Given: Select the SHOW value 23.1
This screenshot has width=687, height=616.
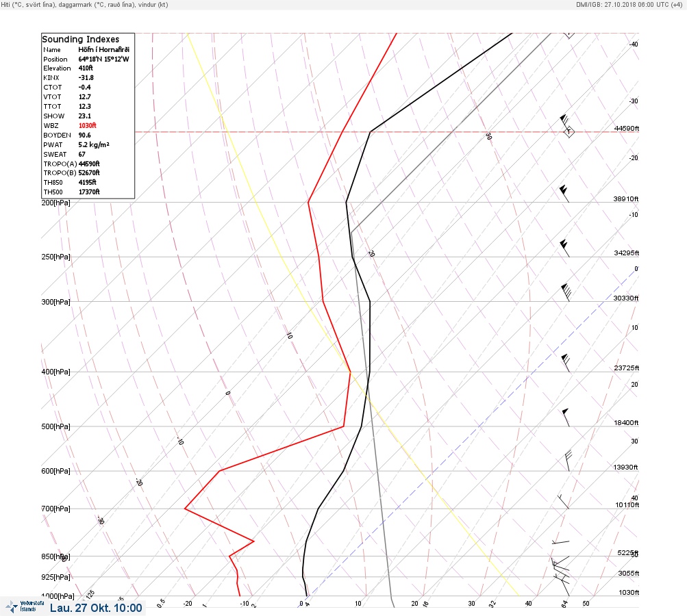Looking at the screenshot, I should [84, 116].
